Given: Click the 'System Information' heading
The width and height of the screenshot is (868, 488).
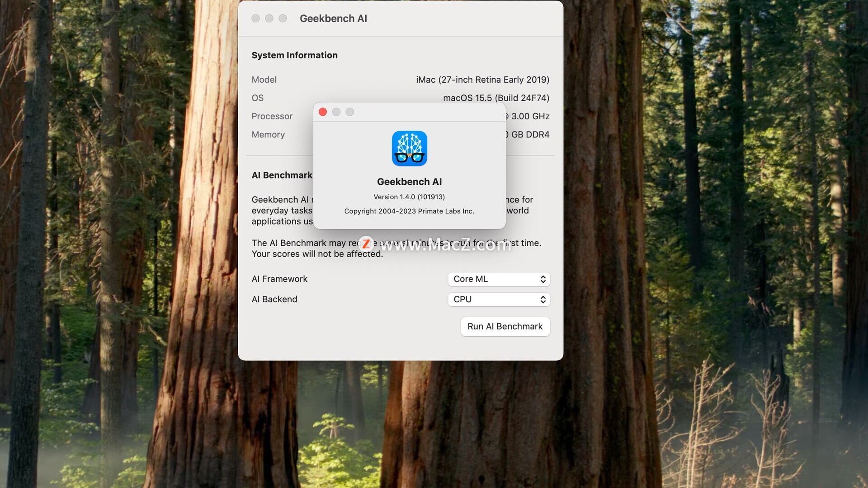Looking at the screenshot, I should coord(294,55).
